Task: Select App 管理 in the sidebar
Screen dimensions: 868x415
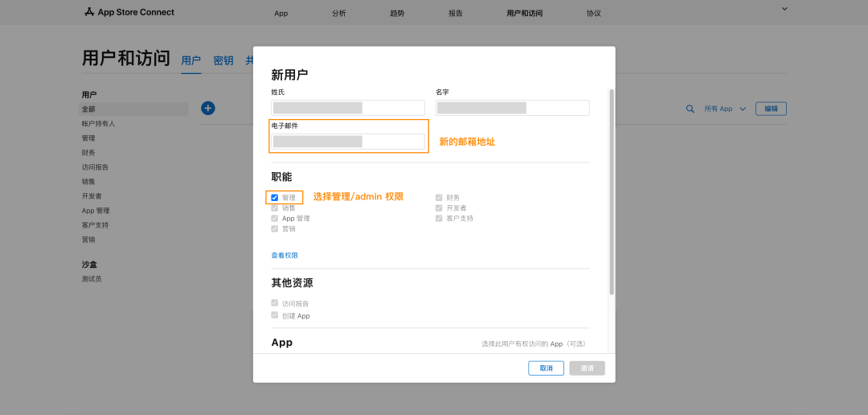Action: click(x=96, y=211)
